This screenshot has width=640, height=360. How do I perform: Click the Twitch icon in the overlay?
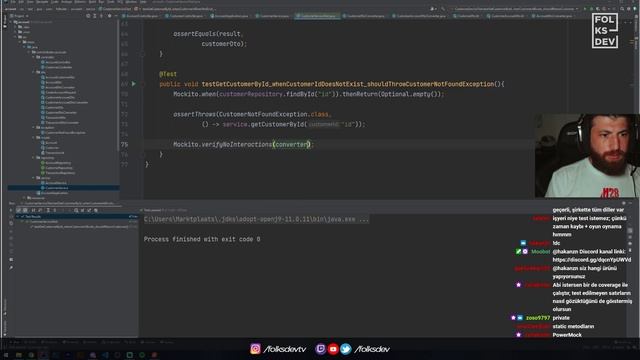pyautogui.click(x=320, y=349)
